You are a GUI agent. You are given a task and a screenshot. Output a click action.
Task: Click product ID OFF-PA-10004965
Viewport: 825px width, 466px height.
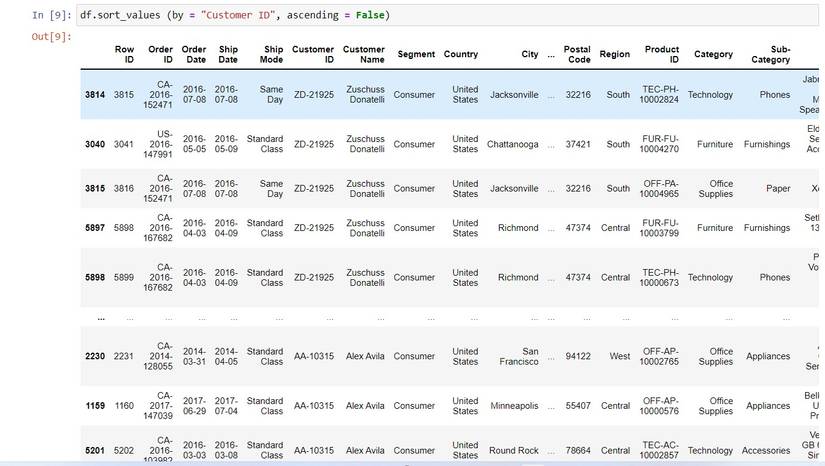[x=659, y=188]
